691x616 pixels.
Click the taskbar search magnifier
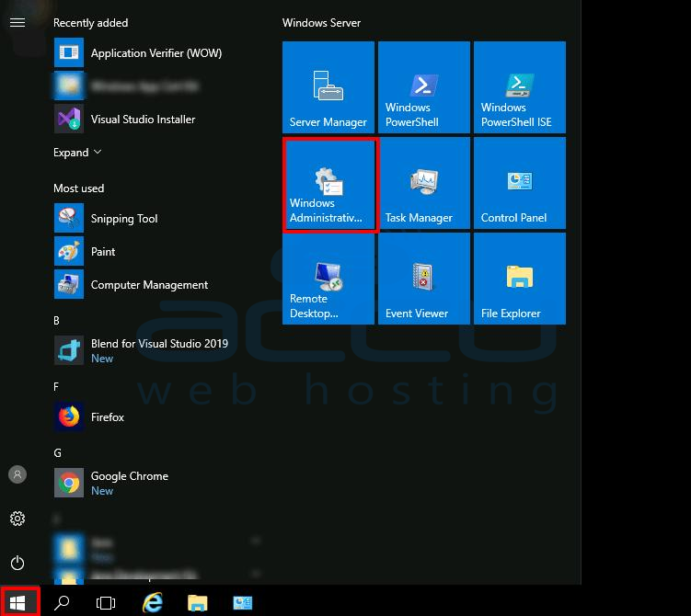click(62, 602)
